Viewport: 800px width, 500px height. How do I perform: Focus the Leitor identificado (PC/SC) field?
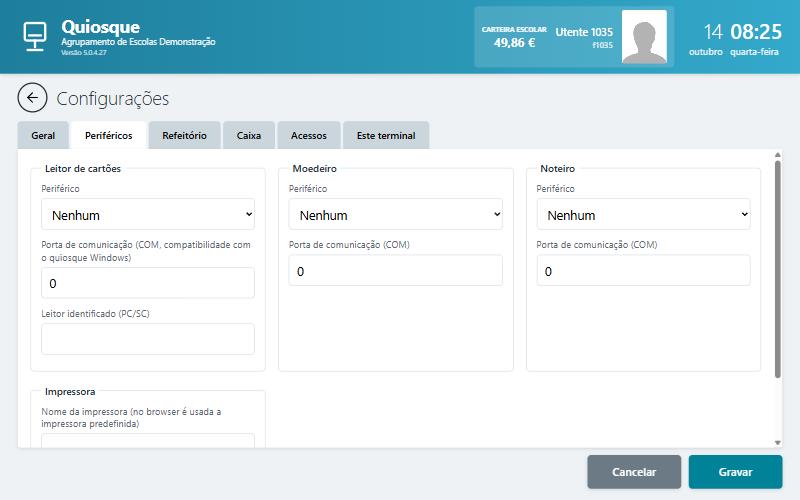[148, 339]
